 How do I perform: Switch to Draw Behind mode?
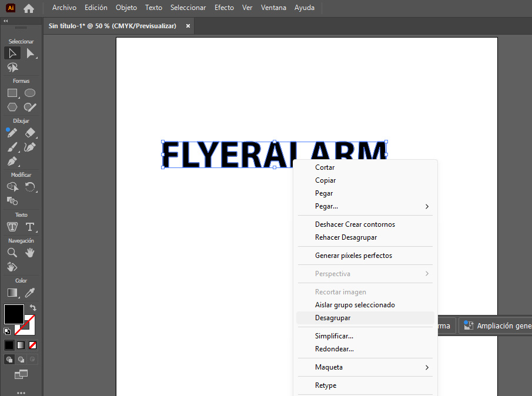point(21,359)
